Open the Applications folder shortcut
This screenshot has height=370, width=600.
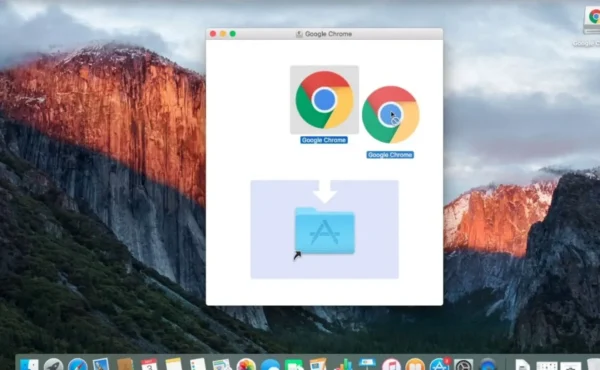point(324,231)
